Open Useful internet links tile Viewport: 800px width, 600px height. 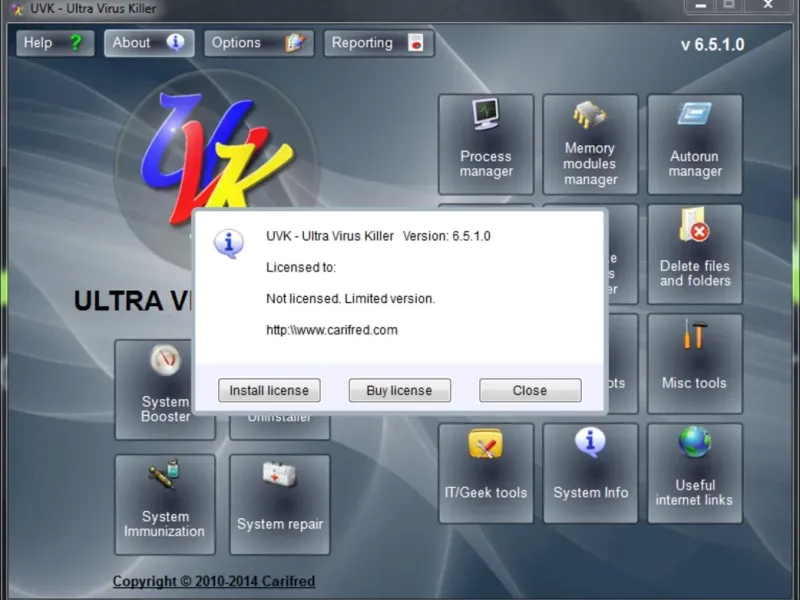695,473
